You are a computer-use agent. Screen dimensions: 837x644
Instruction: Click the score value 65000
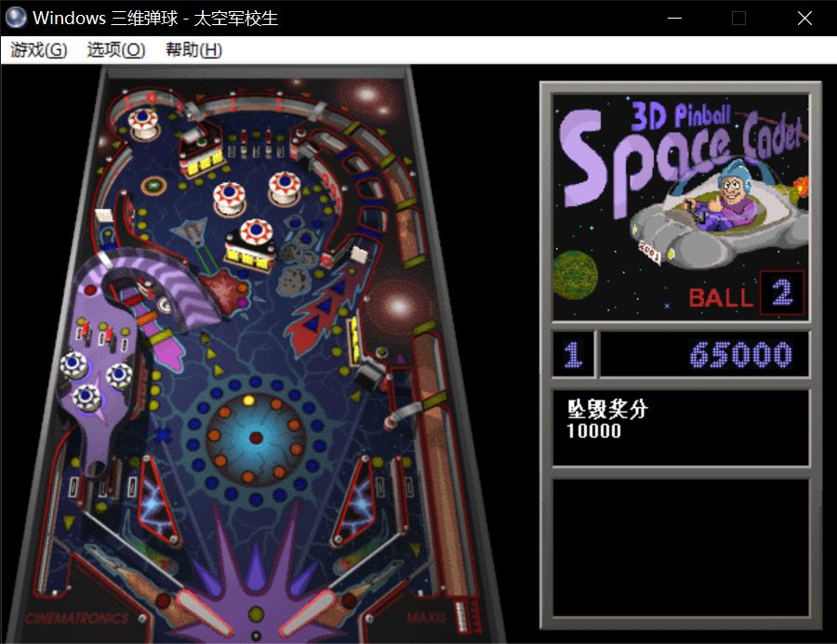click(741, 355)
